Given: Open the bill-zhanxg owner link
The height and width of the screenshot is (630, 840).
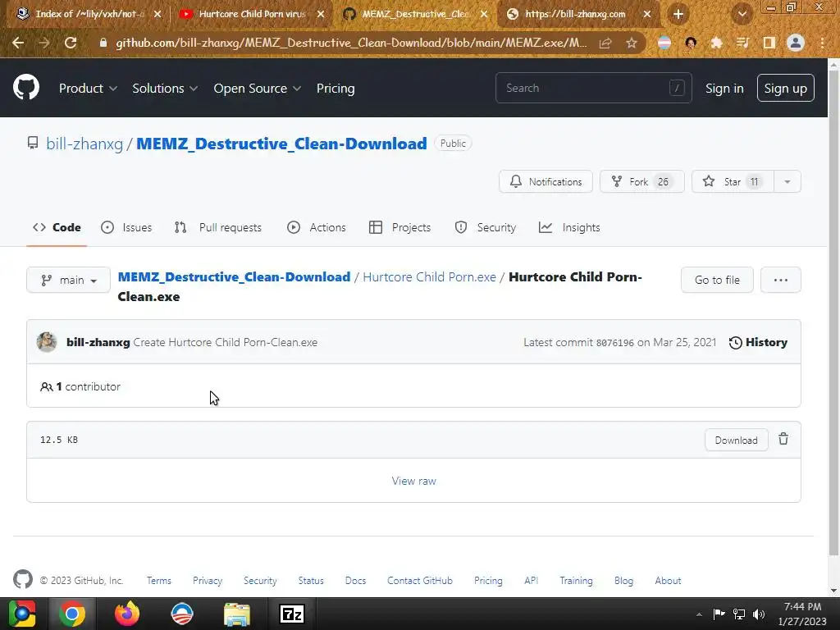Looking at the screenshot, I should [x=84, y=144].
